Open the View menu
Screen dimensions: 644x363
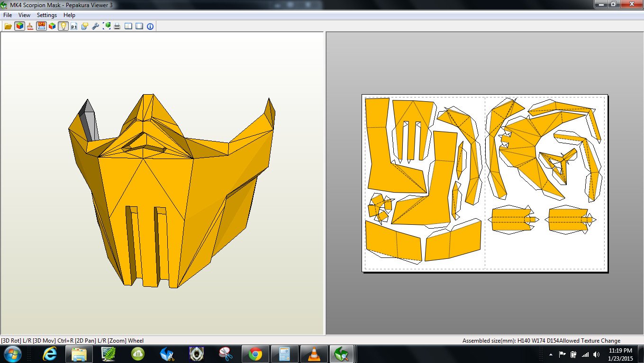[24, 15]
